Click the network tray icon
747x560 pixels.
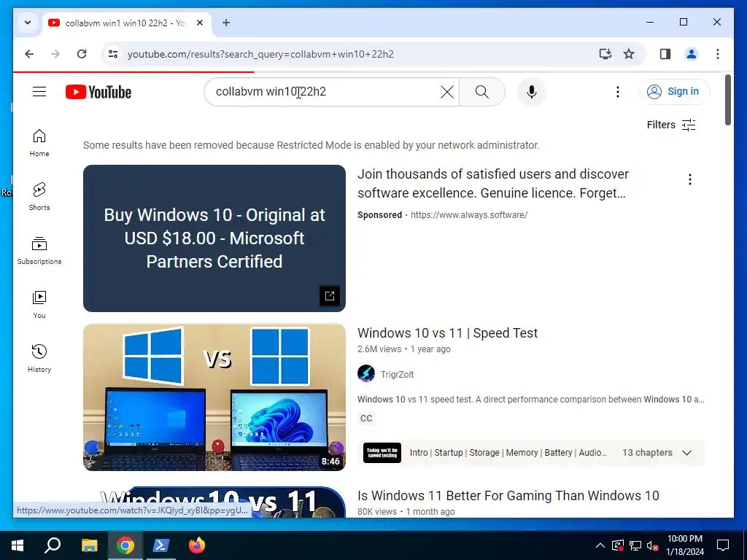tap(635, 545)
